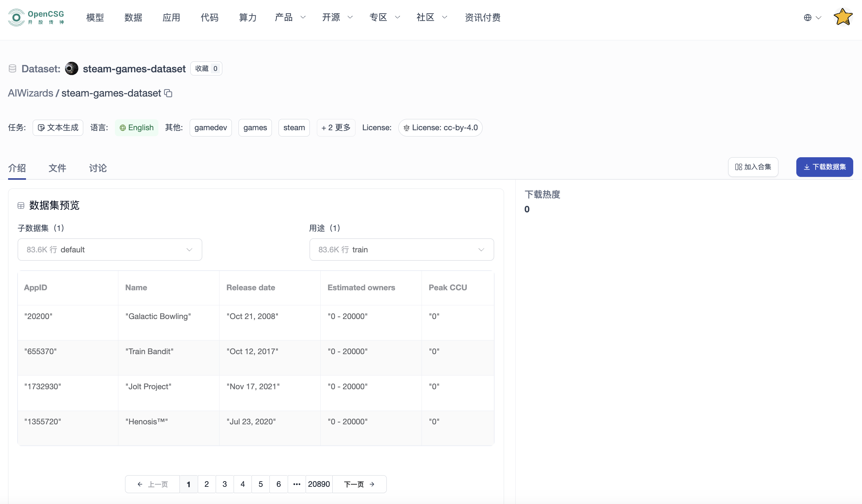Expand the 产品 navigation menu
This screenshot has width=862, height=504.
290,18
